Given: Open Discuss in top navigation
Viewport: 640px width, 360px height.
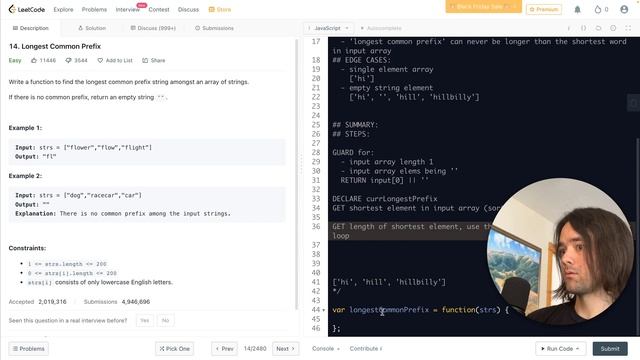Looking at the screenshot, I should click(x=188, y=9).
